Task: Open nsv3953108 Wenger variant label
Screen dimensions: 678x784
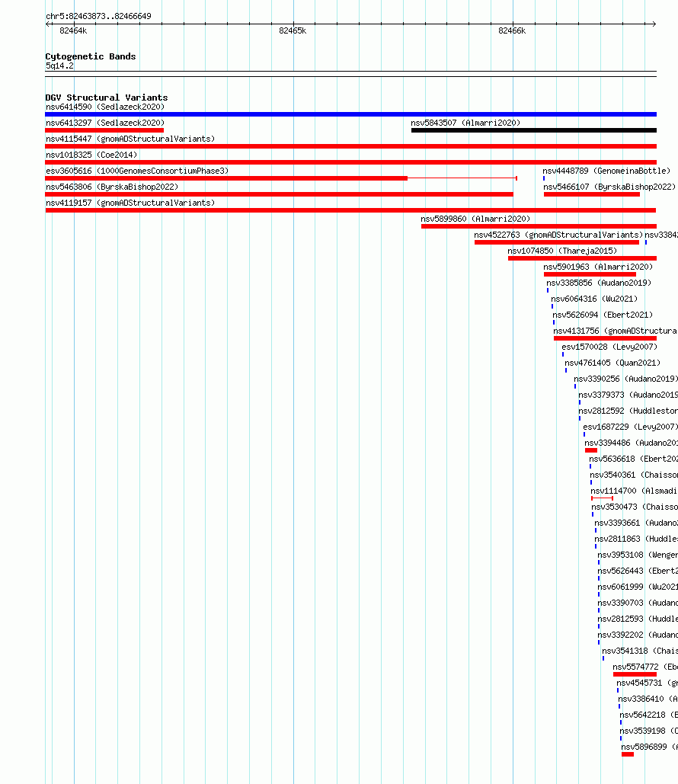Action: tap(638, 555)
